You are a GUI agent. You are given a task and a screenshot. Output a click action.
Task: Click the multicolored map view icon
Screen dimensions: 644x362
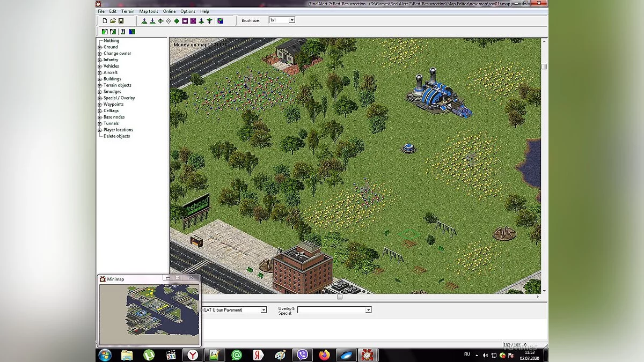[x=220, y=20]
